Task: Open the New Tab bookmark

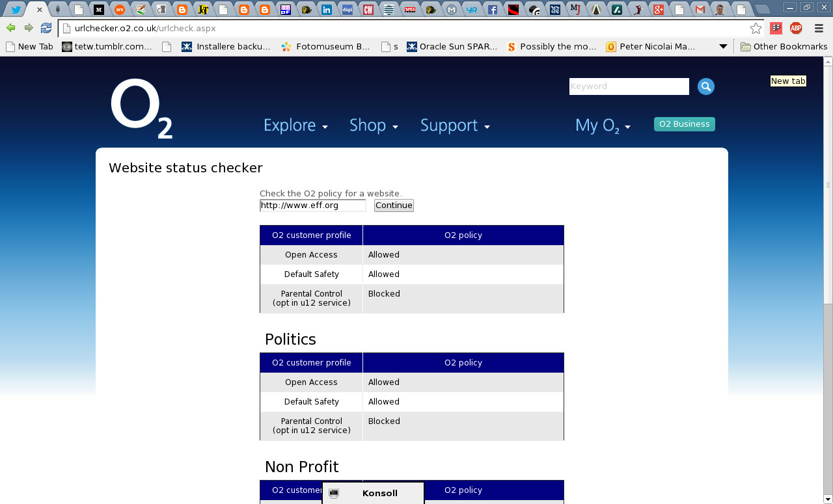Action: (29, 47)
